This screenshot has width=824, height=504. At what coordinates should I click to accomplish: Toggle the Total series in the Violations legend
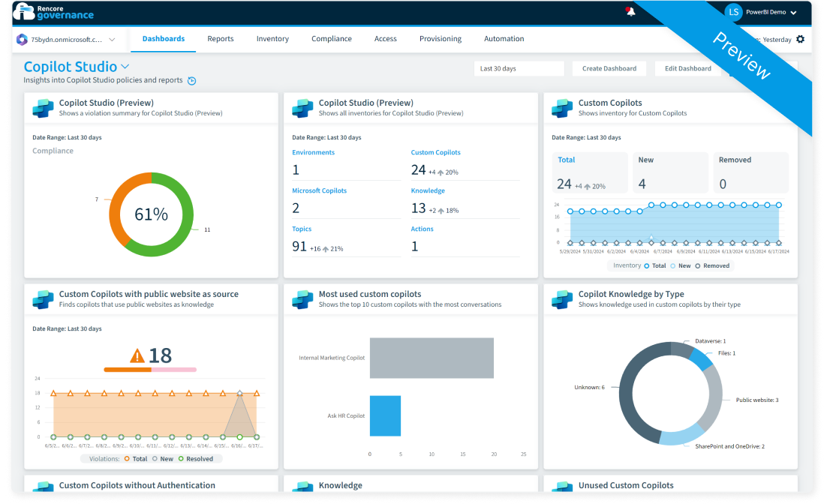(x=136, y=459)
